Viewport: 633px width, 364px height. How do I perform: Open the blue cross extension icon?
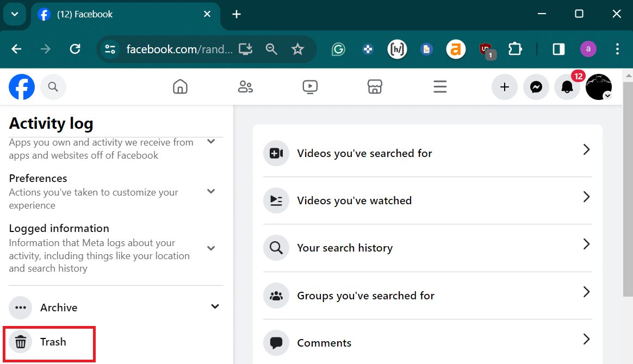tap(368, 49)
